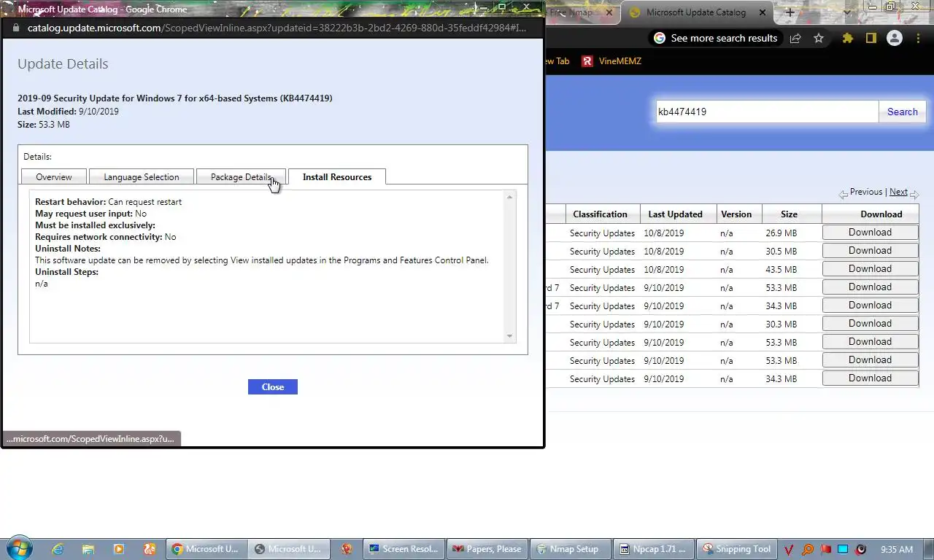Click the popup window's address bar URL

tap(277, 28)
